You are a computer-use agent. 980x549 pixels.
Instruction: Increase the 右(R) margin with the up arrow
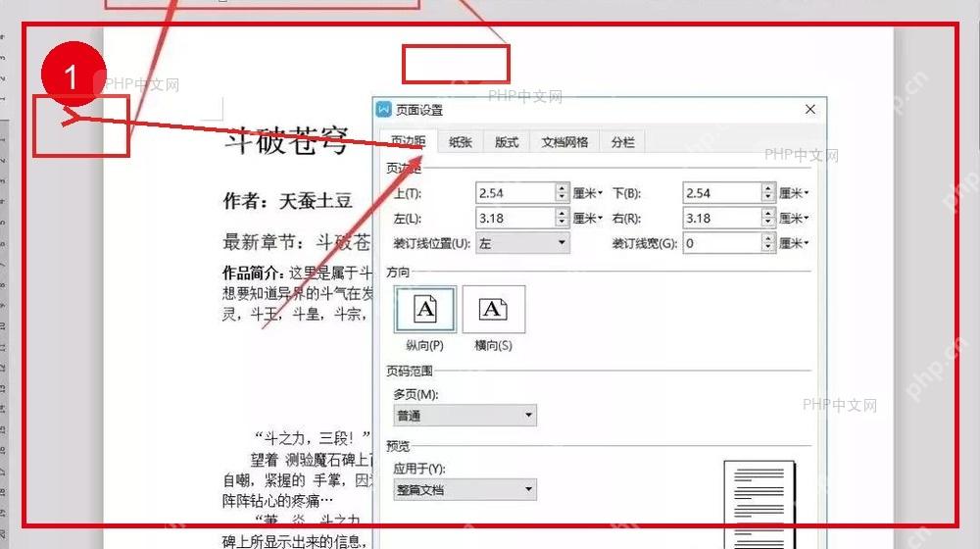pos(768,213)
